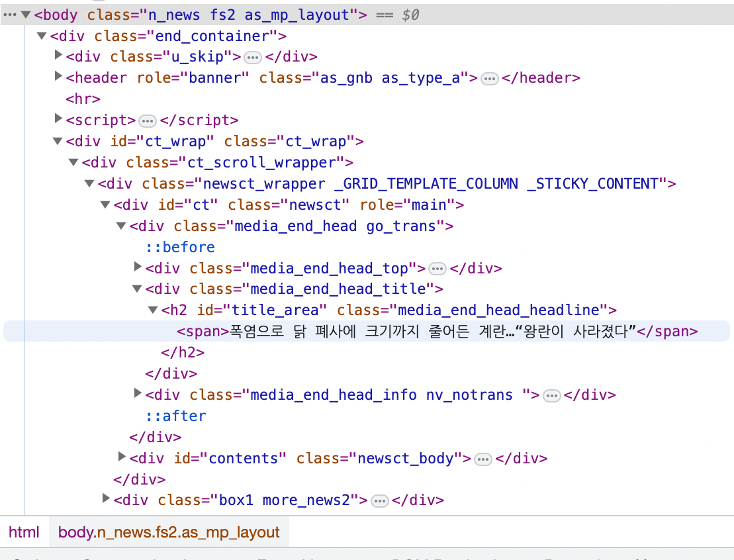Image resolution: width=734 pixels, height=560 pixels.
Task: Expand the box1 more_news2 div
Action: coord(106,498)
